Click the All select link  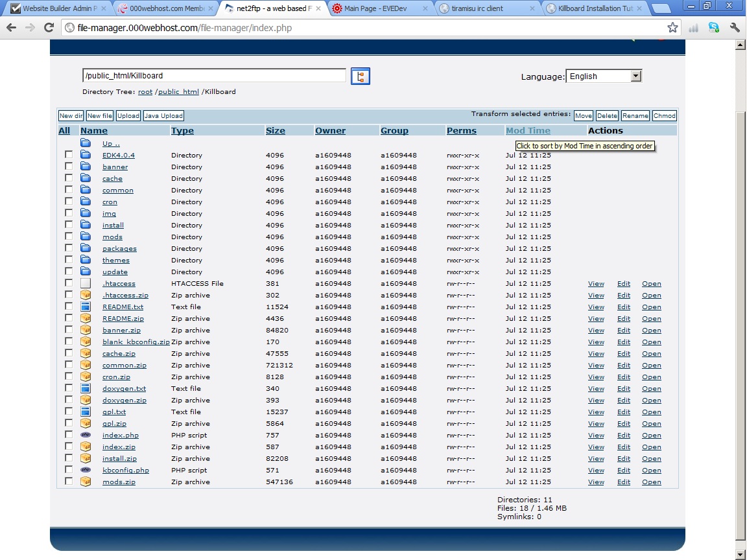[64, 130]
